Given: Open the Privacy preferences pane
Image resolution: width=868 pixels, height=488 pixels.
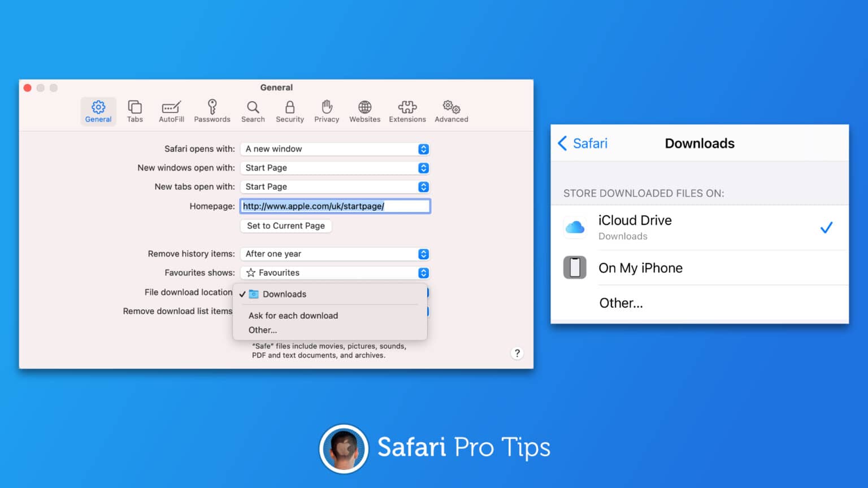Looking at the screenshot, I should (327, 111).
